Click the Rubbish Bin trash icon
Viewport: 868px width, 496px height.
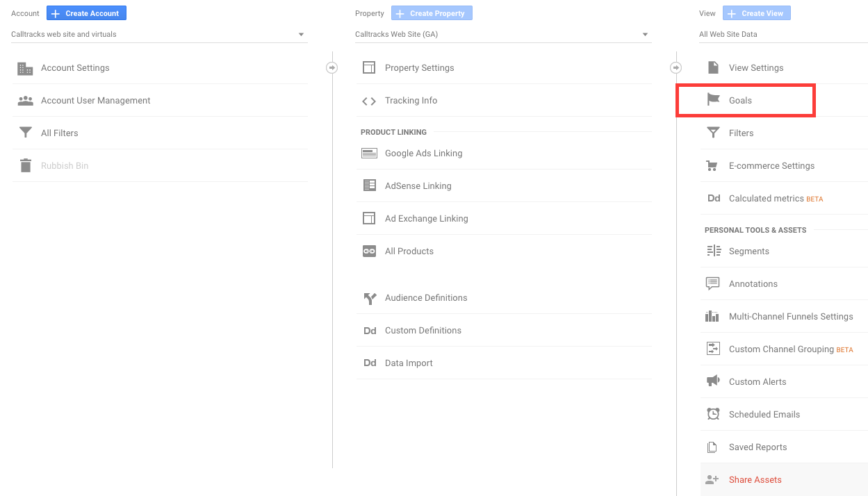point(26,165)
